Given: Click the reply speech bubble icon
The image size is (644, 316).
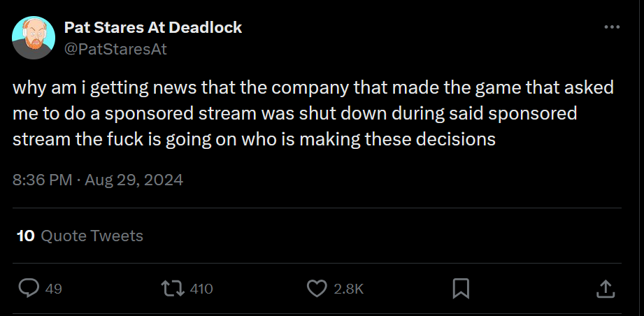Looking at the screenshot, I should click(x=28, y=288).
